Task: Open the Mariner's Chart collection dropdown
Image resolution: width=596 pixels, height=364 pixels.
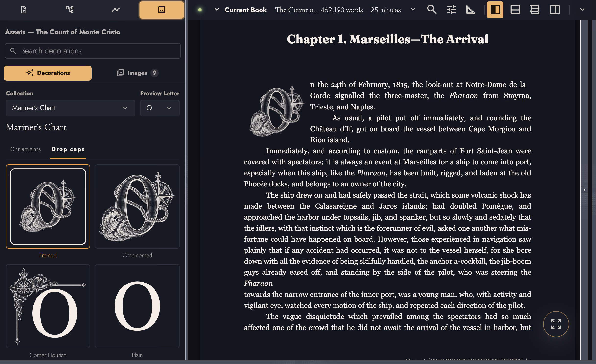Action: pos(71,108)
